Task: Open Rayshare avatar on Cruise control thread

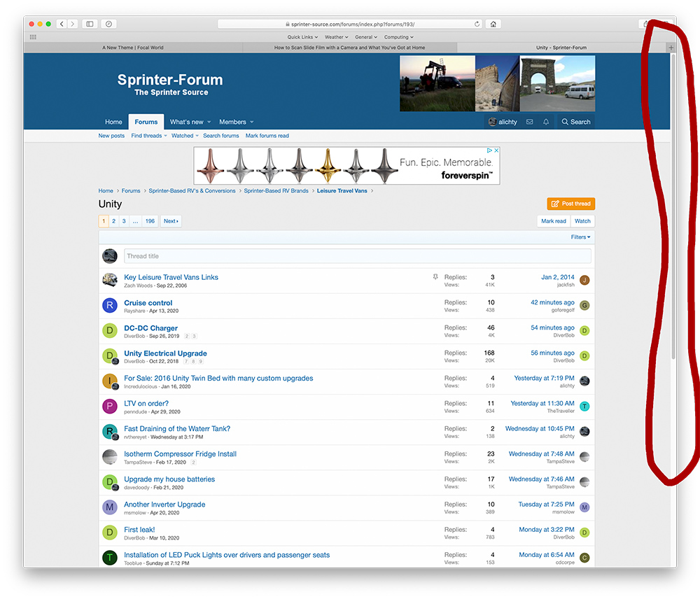Action: click(x=110, y=305)
